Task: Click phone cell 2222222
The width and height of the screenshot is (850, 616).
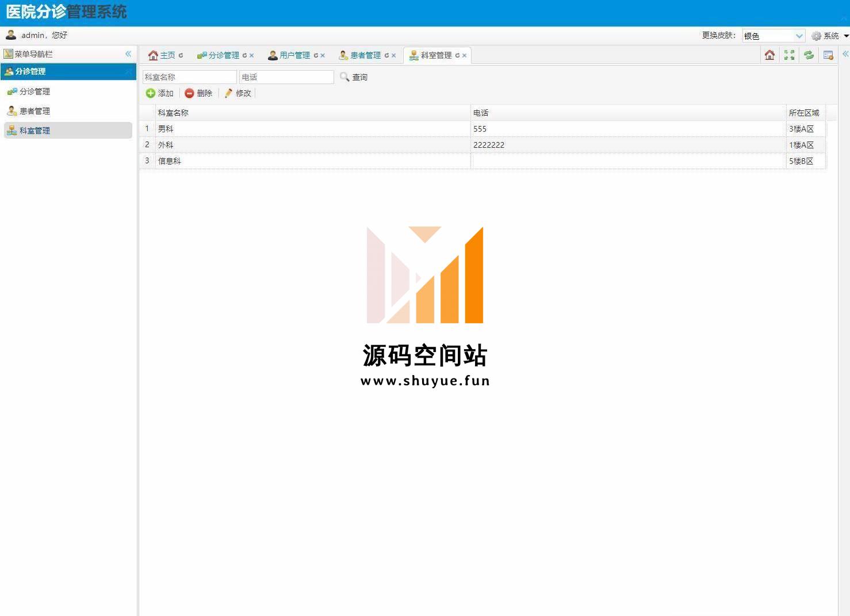Action: [x=629, y=145]
